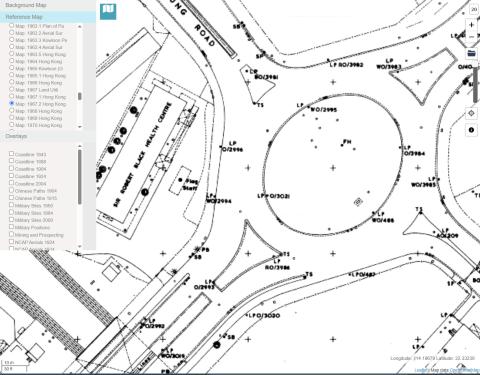Enable the Coastline 1888 overlay checkbox
The width and height of the screenshot is (480, 375).
pos(11,161)
